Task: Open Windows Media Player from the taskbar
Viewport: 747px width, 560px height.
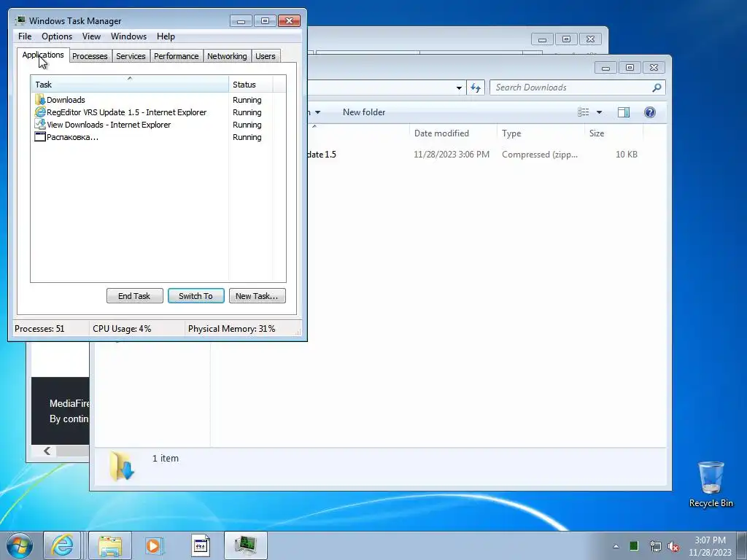Action: tap(154, 545)
